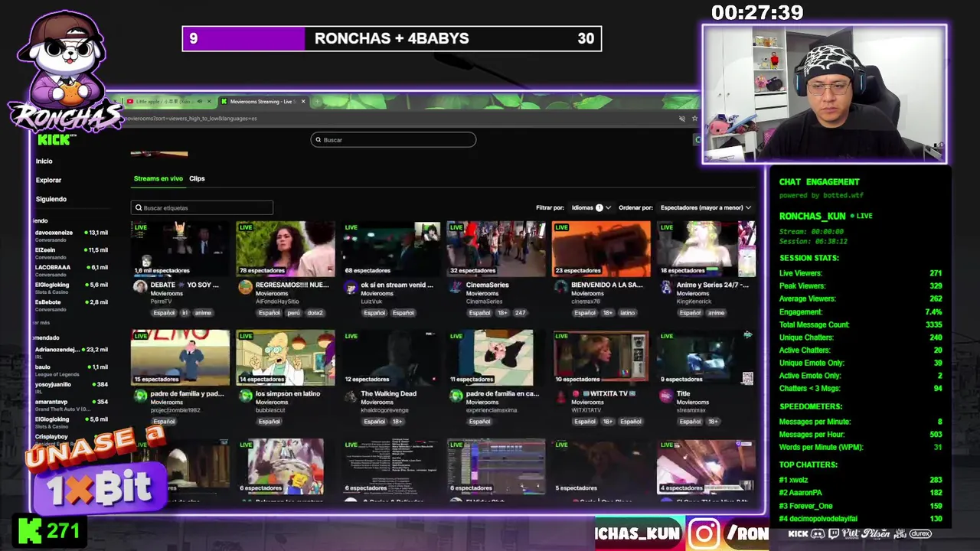Switch to the Clips tab
980x551 pixels.
(197, 178)
